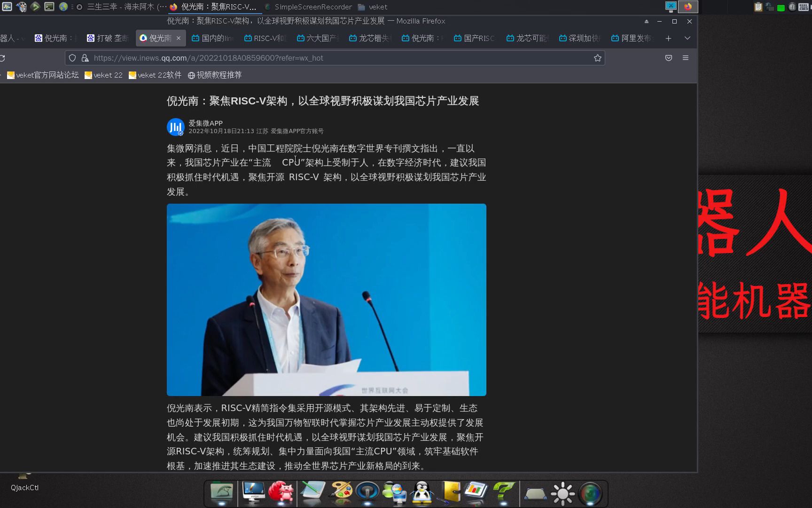Select SimpleScreenRecorder from the taskbar
Viewport: 812px width, 508px height.
[x=312, y=7]
